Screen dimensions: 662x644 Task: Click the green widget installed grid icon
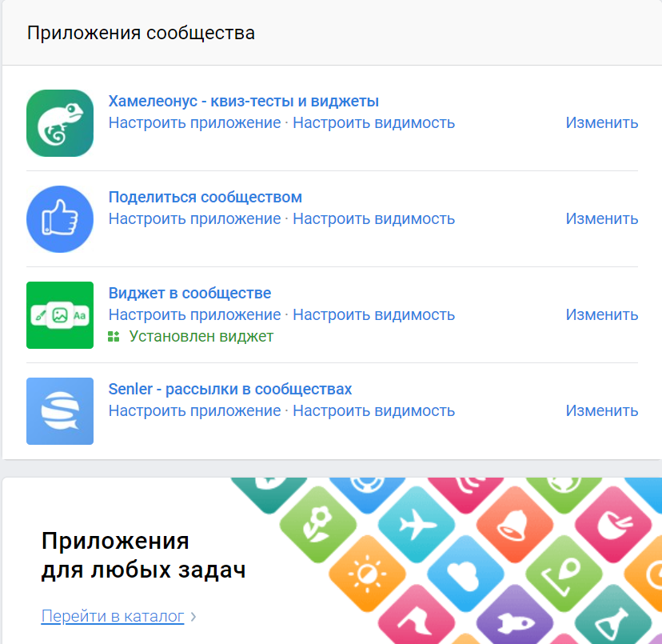[114, 336]
